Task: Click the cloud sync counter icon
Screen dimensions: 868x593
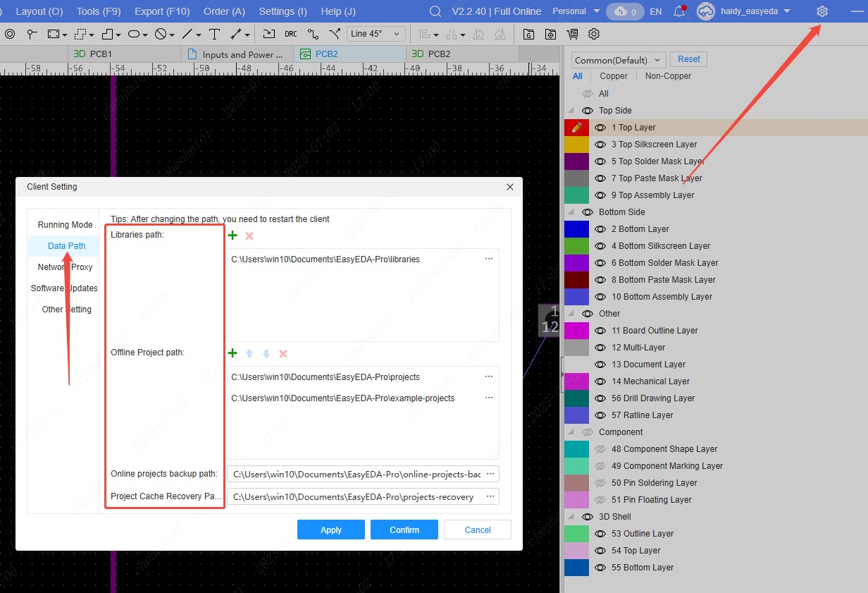Action: (x=624, y=12)
